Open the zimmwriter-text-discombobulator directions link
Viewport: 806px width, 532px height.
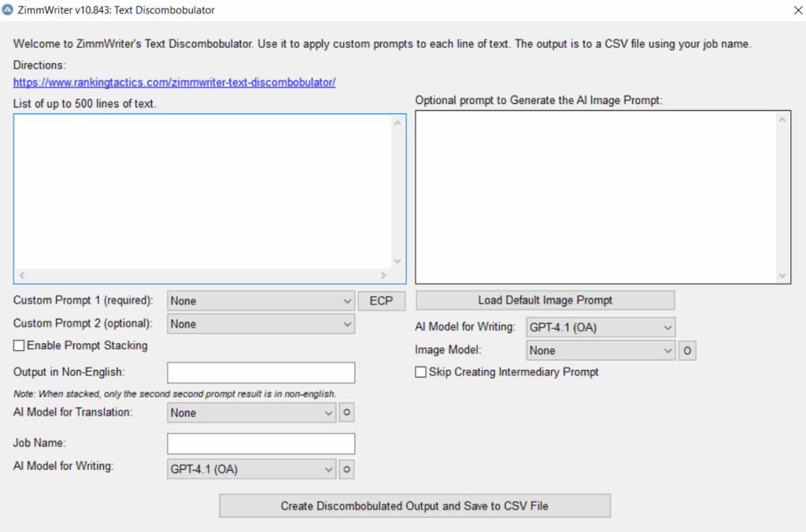173,82
